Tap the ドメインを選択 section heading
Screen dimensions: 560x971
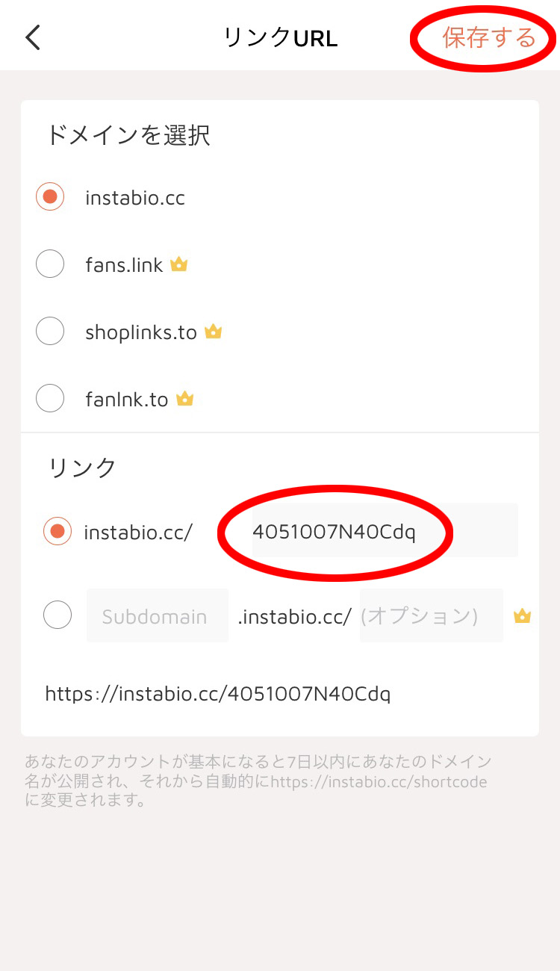click(128, 135)
